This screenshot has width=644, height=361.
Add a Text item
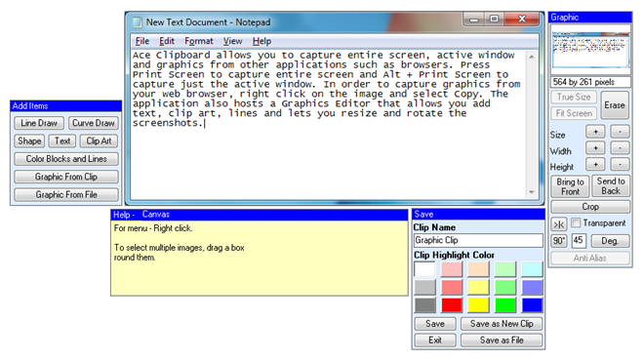click(62, 140)
